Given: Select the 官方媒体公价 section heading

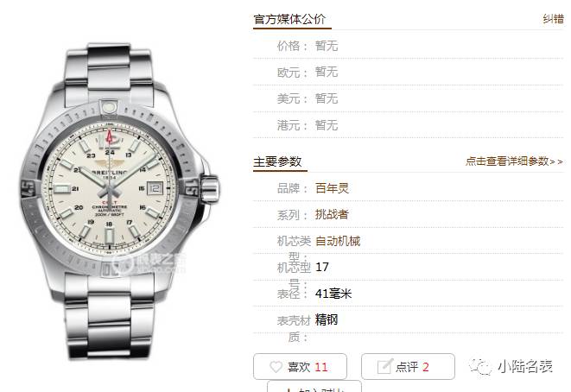Looking at the screenshot, I should click(289, 19).
